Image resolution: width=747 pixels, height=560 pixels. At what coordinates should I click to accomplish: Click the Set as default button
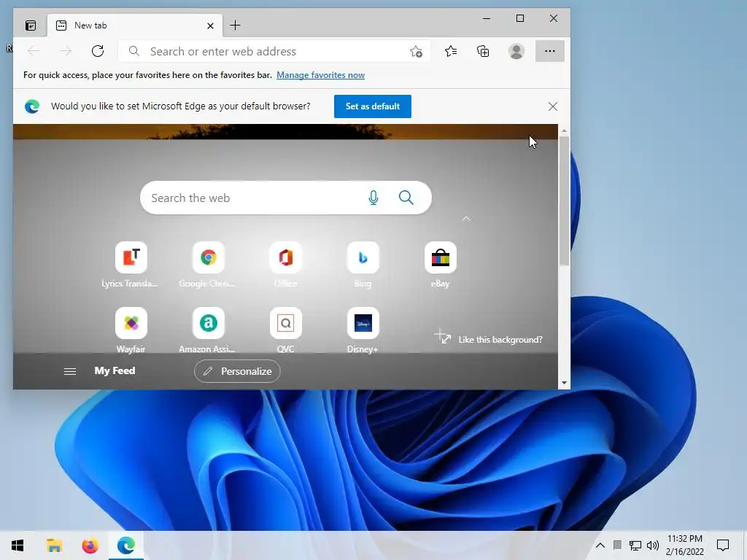(x=373, y=106)
